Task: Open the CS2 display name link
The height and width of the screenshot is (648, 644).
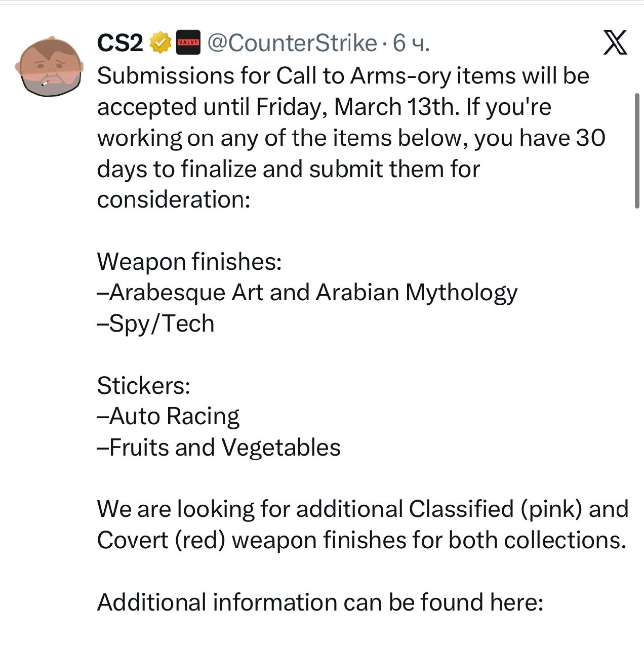Action: click(x=120, y=44)
